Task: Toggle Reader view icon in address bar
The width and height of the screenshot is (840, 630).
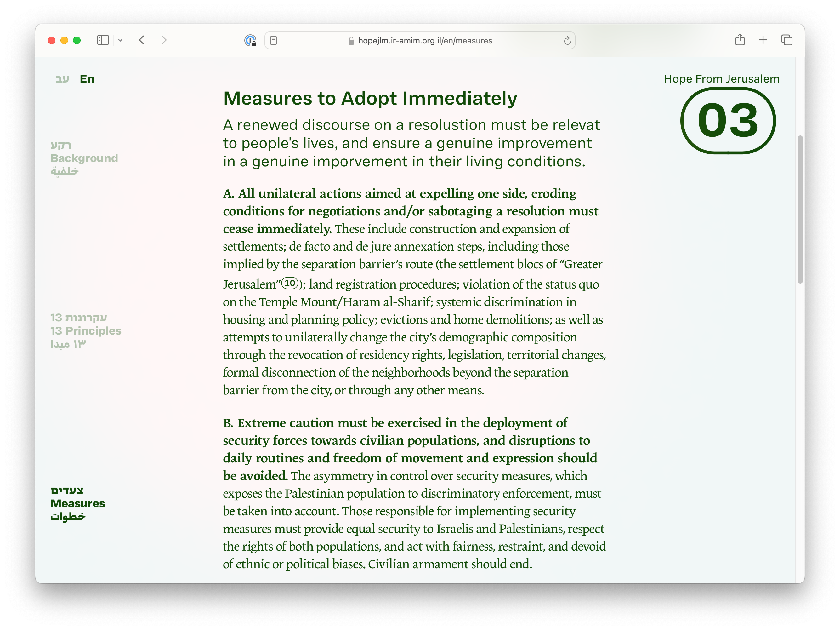Action: point(273,40)
